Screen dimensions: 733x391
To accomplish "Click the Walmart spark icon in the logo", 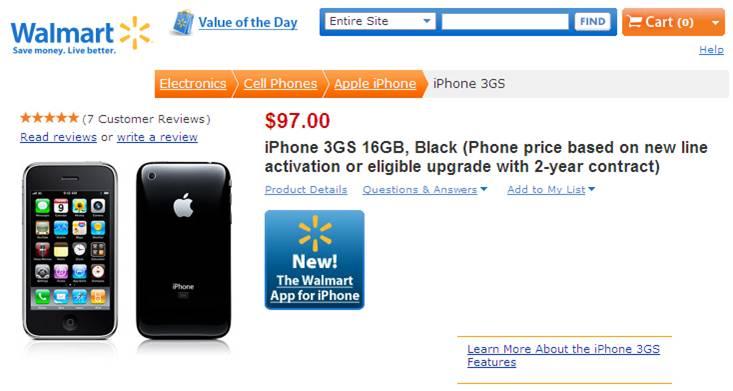I will pyautogui.click(x=135, y=33).
